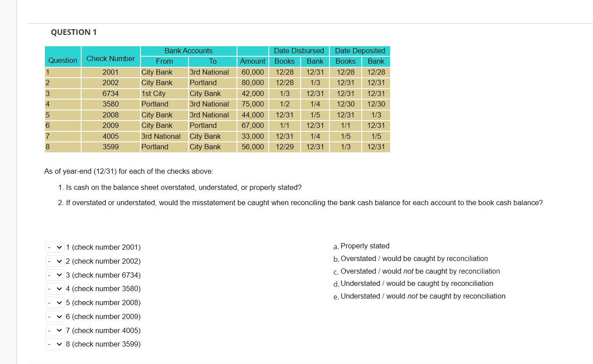Click '3rd National' To cell in row 2001
This screenshot has height=364, width=593.
(213, 72)
